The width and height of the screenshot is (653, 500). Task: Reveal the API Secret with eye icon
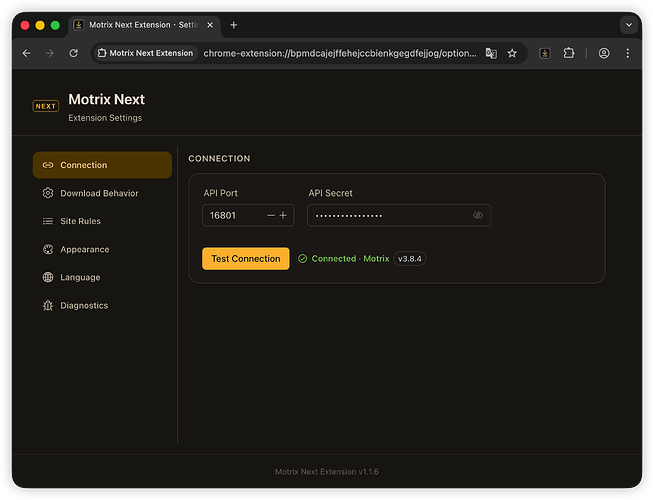478,215
